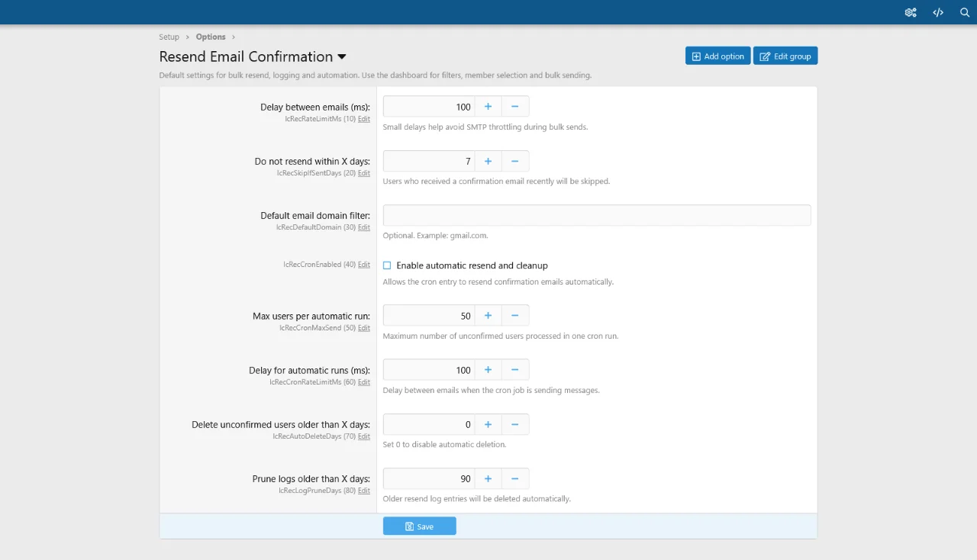Open the Options breadcrumb link
Screen dimensions: 977x560
coord(211,37)
